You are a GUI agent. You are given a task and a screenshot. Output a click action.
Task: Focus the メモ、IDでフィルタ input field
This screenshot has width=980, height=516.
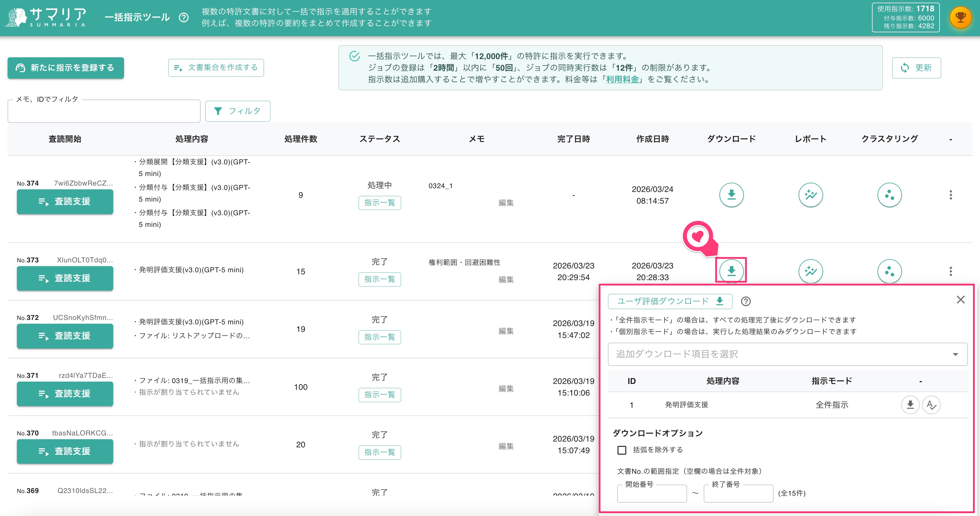coord(104,111)
